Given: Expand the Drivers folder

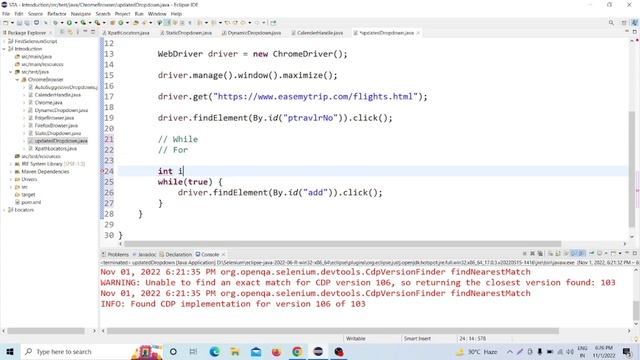Looking at the screenshot, I should click(11, 179).
